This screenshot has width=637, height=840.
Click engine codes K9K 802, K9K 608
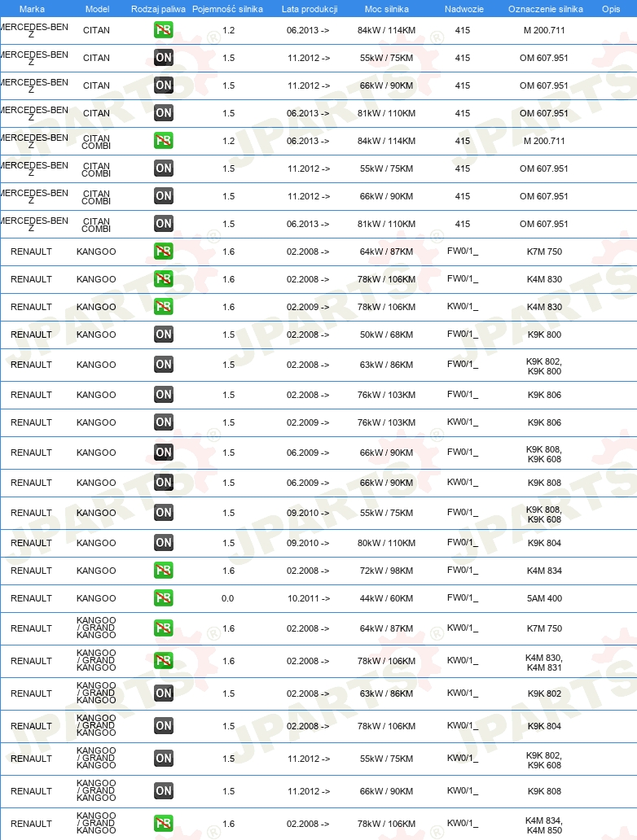(544, 761)
